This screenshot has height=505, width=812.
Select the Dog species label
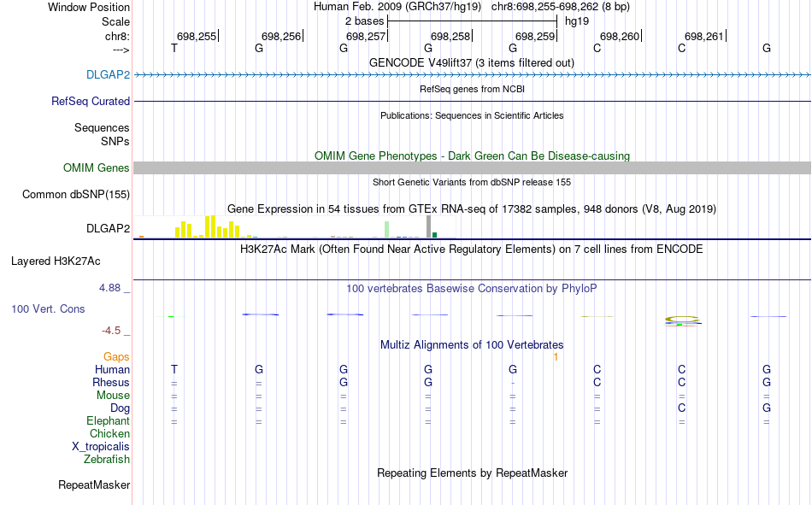pos(120,408)
